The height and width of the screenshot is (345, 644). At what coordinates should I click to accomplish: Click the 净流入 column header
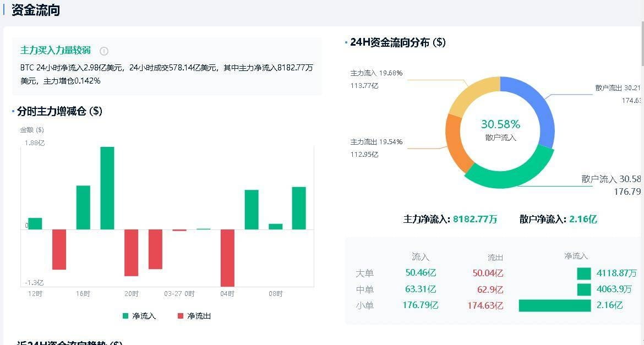pos(576,256)
